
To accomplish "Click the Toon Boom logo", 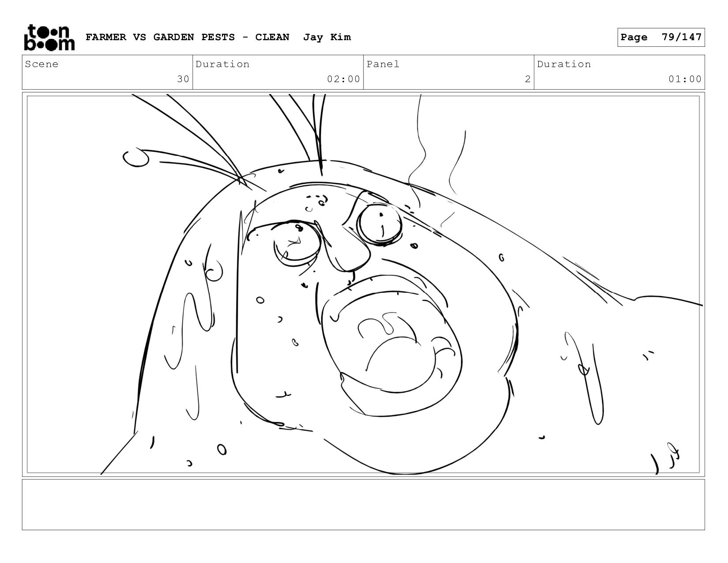I will (49, 38).
